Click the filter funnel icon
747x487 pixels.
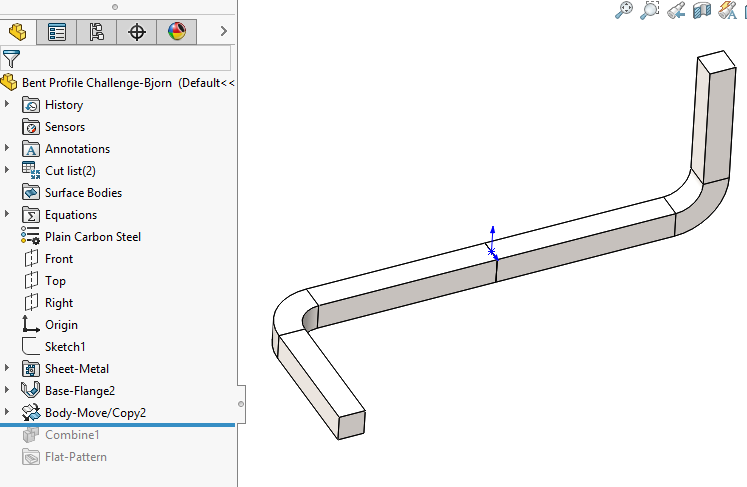[x=11, y=59]
